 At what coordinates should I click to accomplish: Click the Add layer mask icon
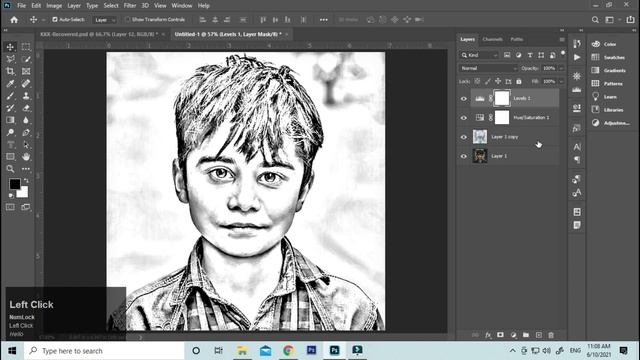500,335
